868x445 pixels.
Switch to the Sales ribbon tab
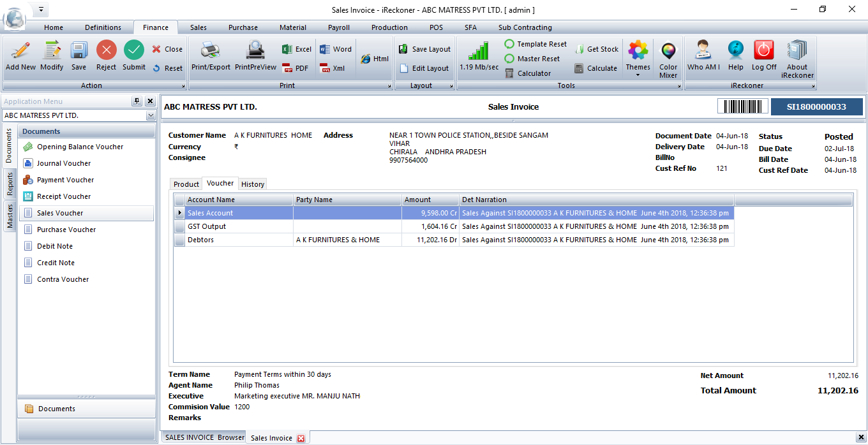click(x=198, y=27)
